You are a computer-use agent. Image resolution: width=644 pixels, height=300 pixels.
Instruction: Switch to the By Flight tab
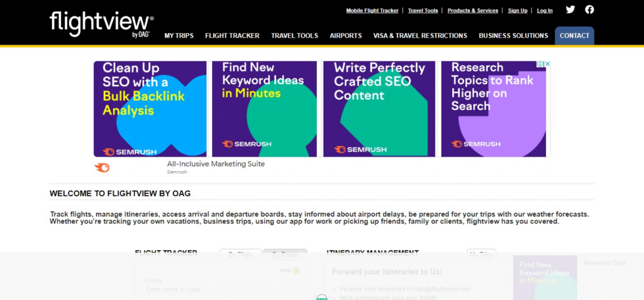point(240,254)
